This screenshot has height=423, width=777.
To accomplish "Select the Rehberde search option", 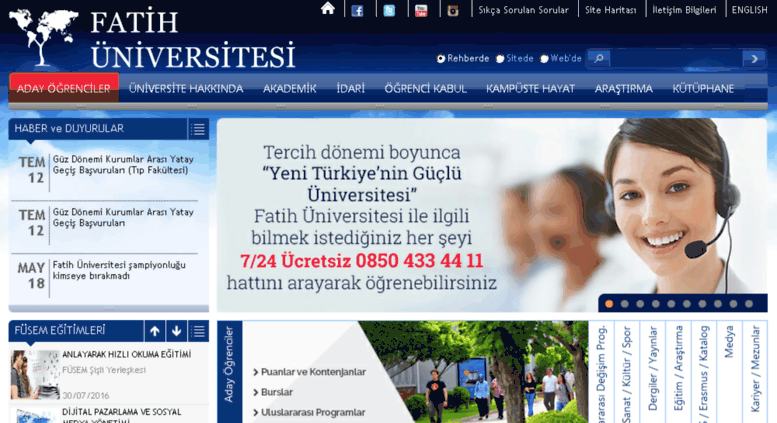I will click(x=441, y=59).
